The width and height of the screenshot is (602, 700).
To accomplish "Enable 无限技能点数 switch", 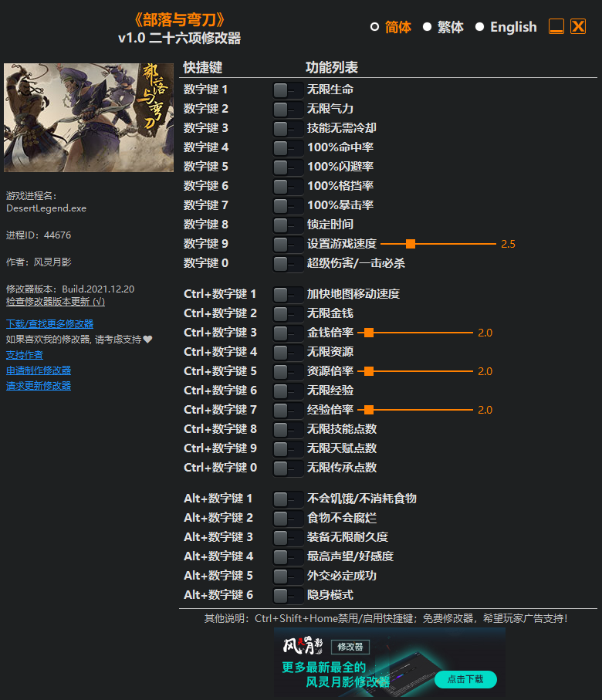I will tap(288, 429).
